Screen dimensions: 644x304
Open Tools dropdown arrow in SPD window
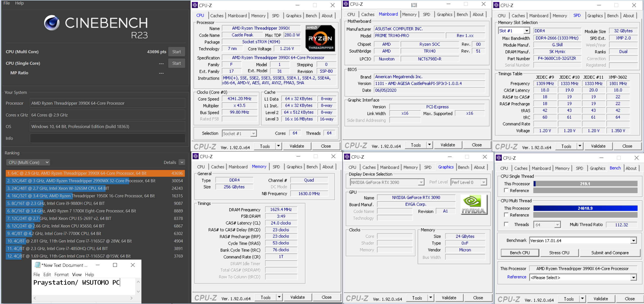580,146
